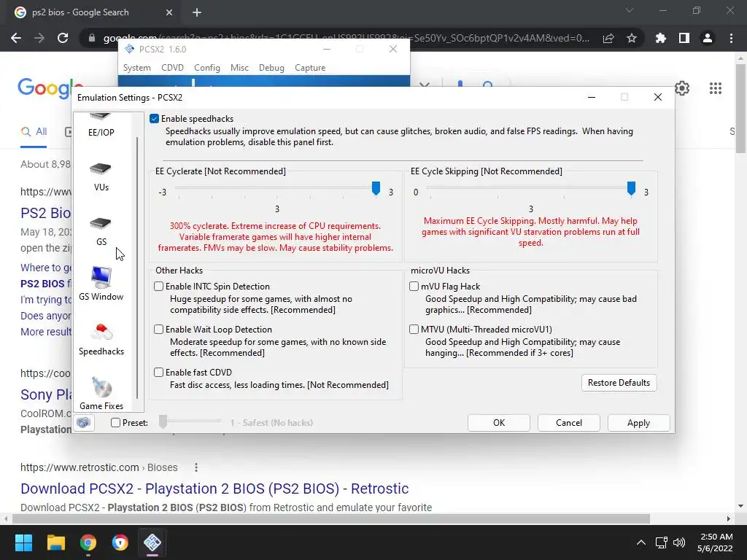The height and width of the screenshot is (560, 747).
Task: Open the Download PCSX2 Retrostic link
Action: pyautogui.click(x=214, y=489)
